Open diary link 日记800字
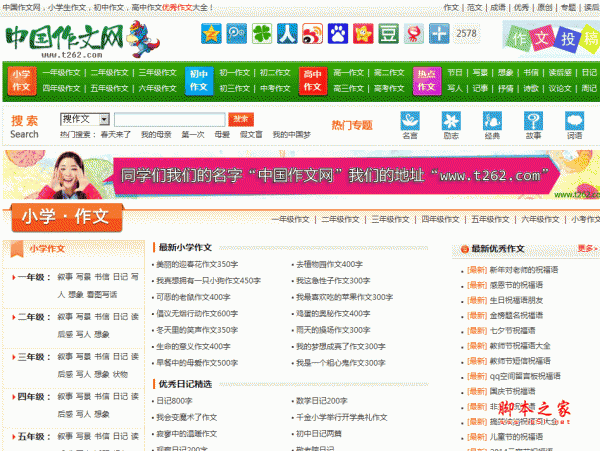This screenshot has height=451, width=600. pyautogui.click(x=174, y=401)
